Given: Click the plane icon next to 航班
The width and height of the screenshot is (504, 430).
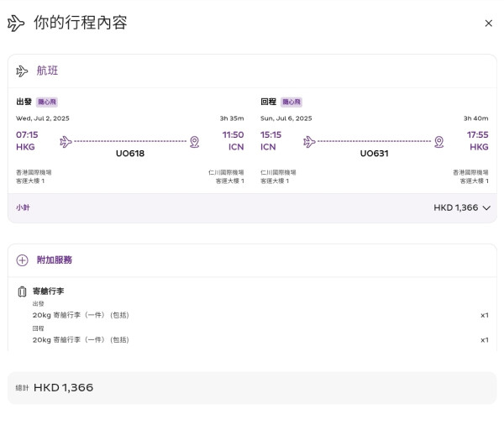Looking at the screenshot, I should click(x=23, y=71).
